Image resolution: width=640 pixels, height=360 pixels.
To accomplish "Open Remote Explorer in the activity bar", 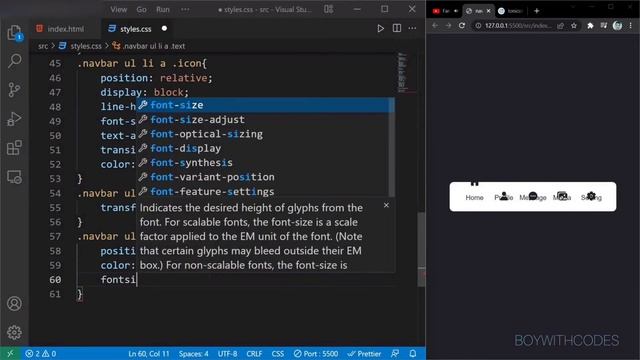I will click(14, 177).
